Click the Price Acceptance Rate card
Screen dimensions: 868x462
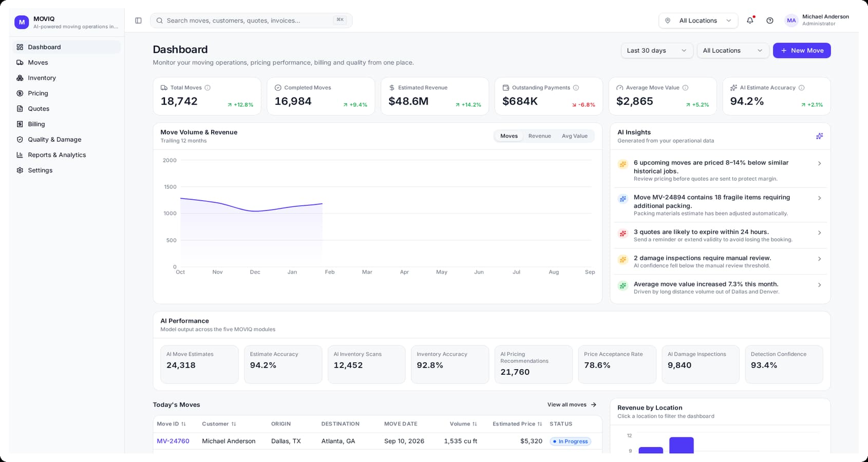(617, 364)
